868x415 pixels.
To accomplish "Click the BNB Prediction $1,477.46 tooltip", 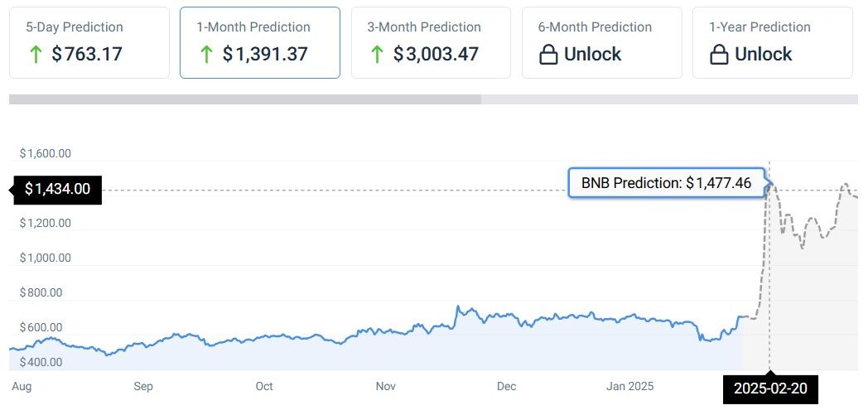I will (666, 183).
